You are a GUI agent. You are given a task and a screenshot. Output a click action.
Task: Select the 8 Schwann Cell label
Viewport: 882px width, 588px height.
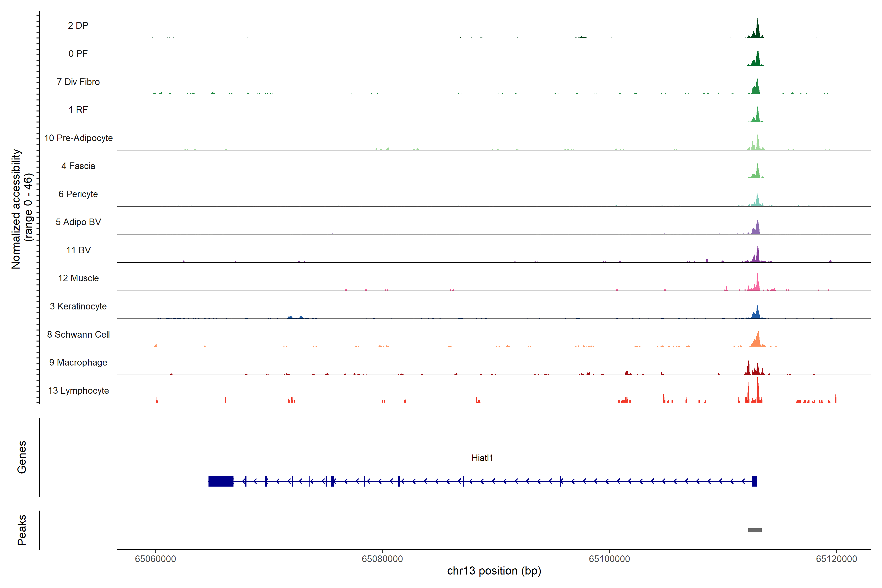tap(78, 334)
